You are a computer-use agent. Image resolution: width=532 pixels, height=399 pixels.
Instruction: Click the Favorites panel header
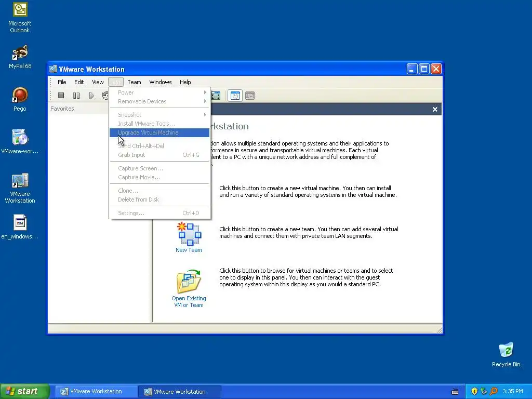(x=62, y=109)
